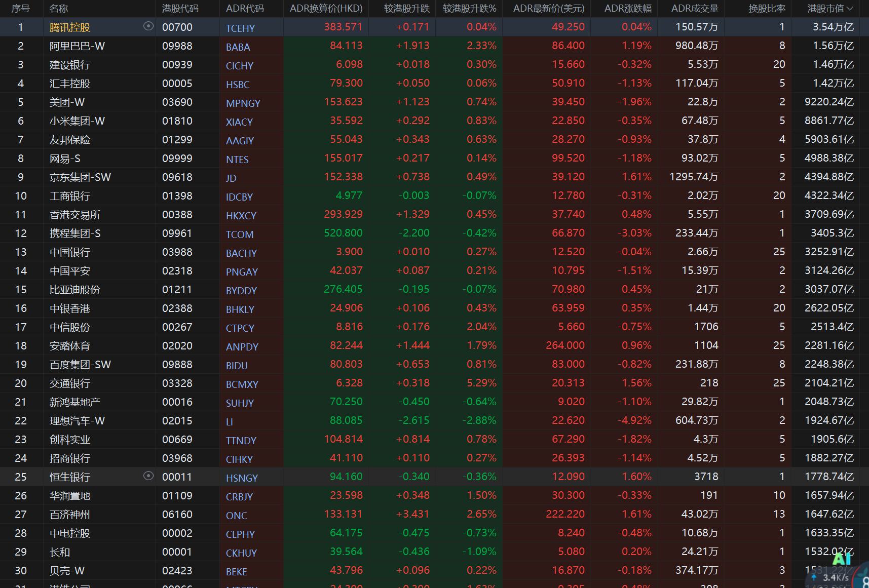Sort by 较港股升跌% column header
This screenshot has width=869, height=588.
pos(469,9)
